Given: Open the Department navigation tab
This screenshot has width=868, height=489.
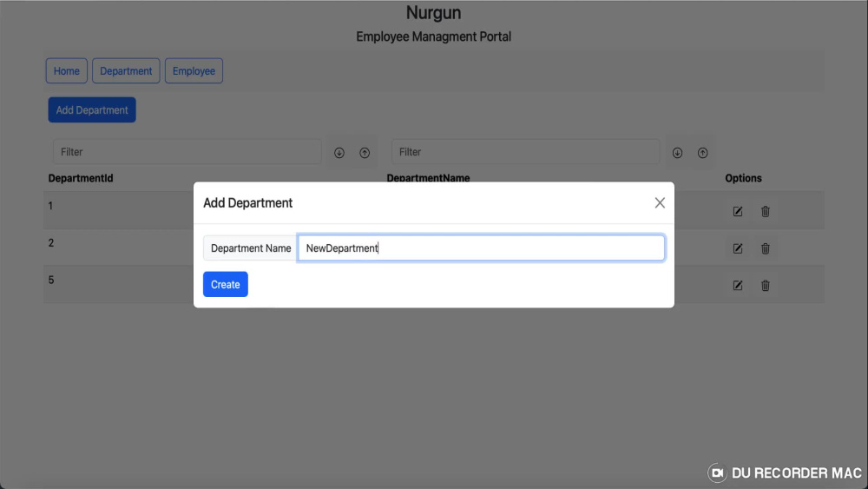Looking at the screenshot, I should pyautogui.click(x=126, y=71).
